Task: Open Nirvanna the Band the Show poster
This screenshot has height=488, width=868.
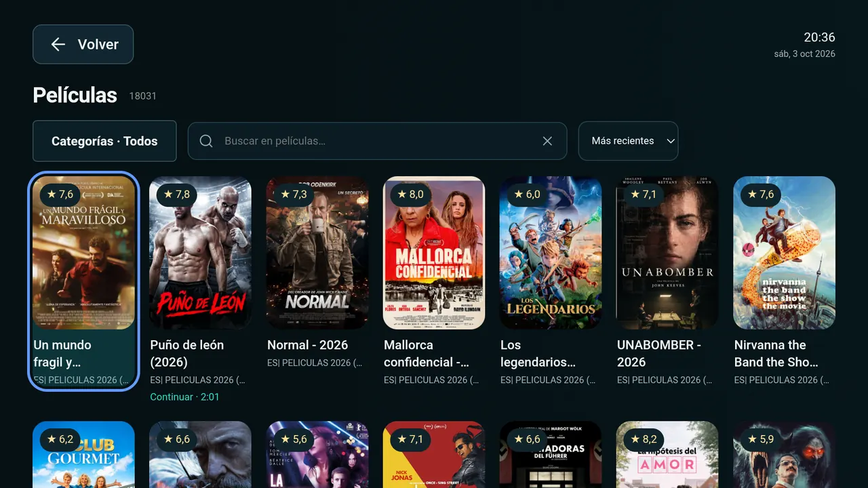Action: pos(785,253)
